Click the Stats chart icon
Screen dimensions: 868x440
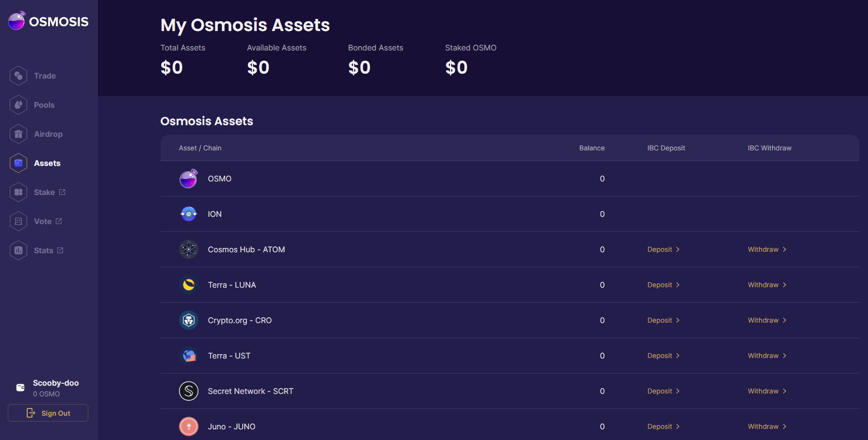[x=18, y=250]
